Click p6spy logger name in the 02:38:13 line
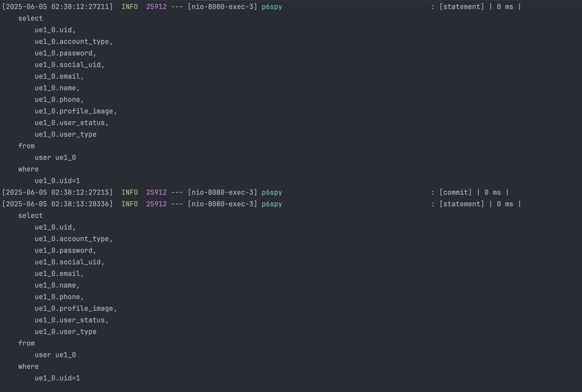Screen dimensions: 582x392 point(272,204)
